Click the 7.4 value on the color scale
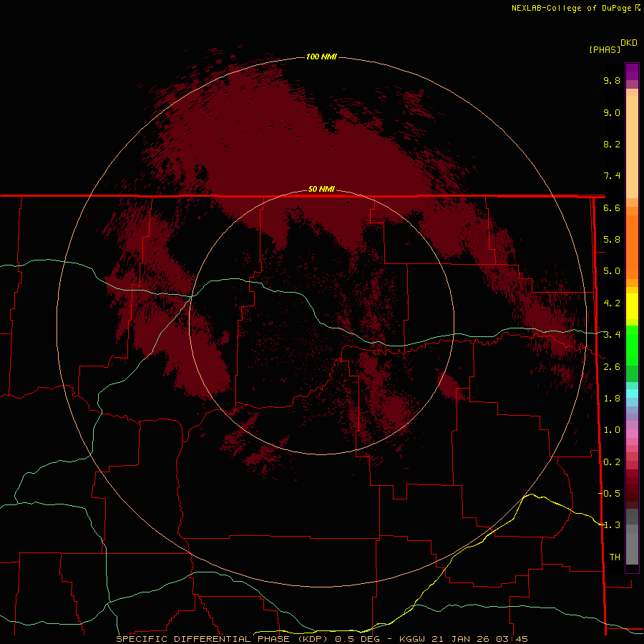The height and width of the screenshot is (644, 644). pyautogui.click(x=612, y=176)
